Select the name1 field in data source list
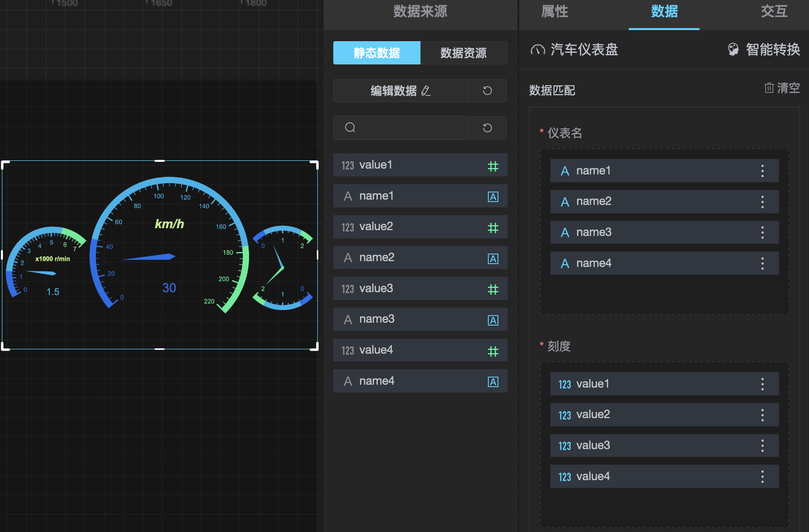Screen dimensions: 809x532 pyautogui.click(x=420, y=196)
